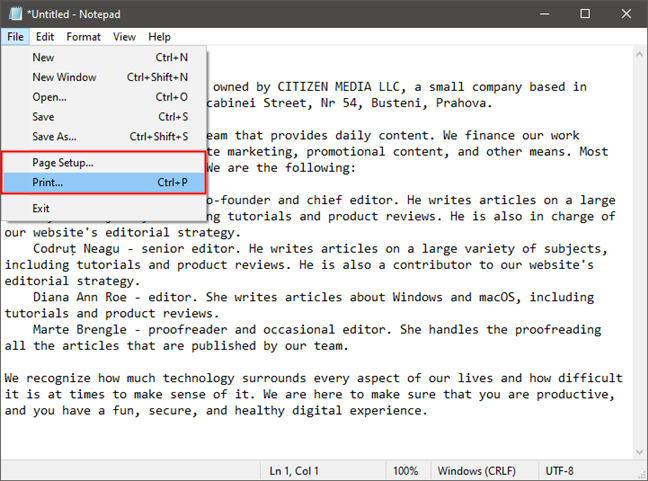648x481 pixels.
Task: Click the resize grip in status bar corner
Action: pos(642,475)
